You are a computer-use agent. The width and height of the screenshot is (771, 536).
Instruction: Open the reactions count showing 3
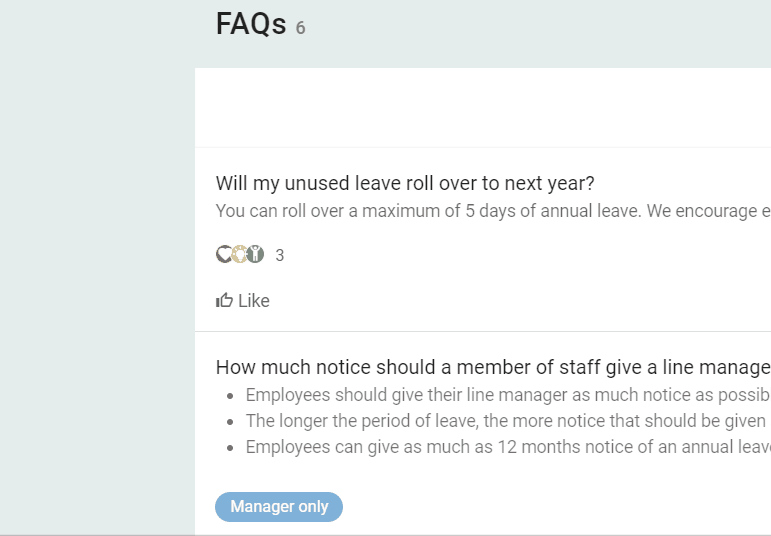click(280, 255)
